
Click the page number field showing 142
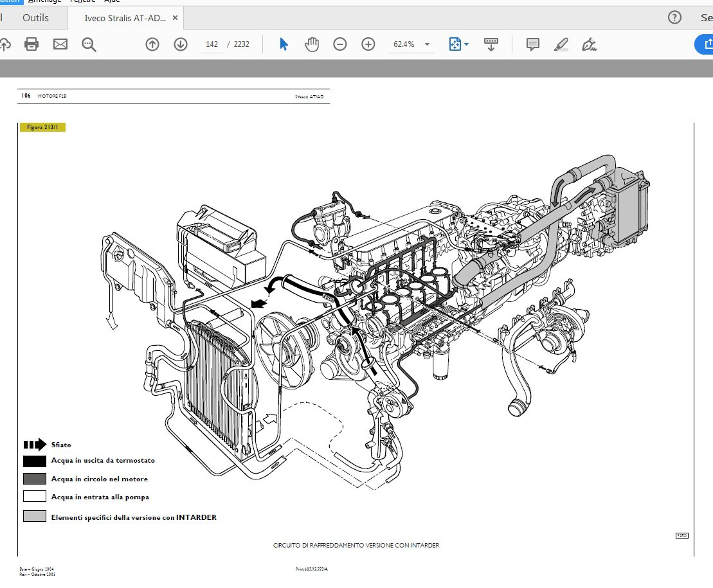click(212, 44)
